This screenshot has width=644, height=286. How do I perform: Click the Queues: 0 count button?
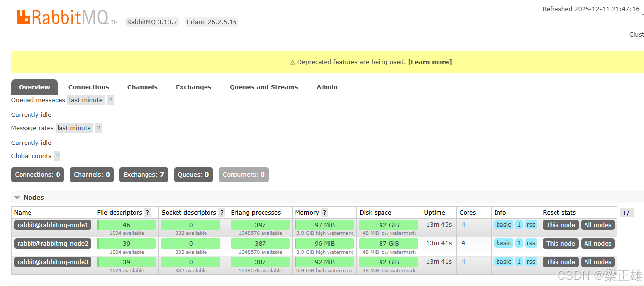pos(193,174)
